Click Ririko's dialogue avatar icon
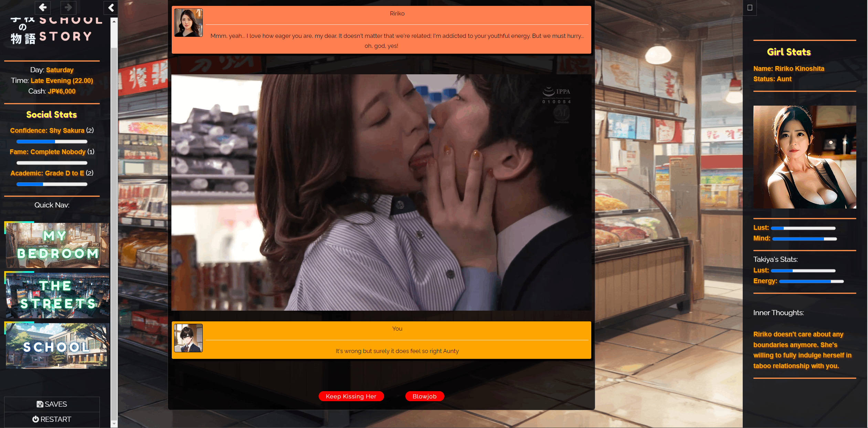The width and height of the screenshot is (868, 428). [188, 23]
